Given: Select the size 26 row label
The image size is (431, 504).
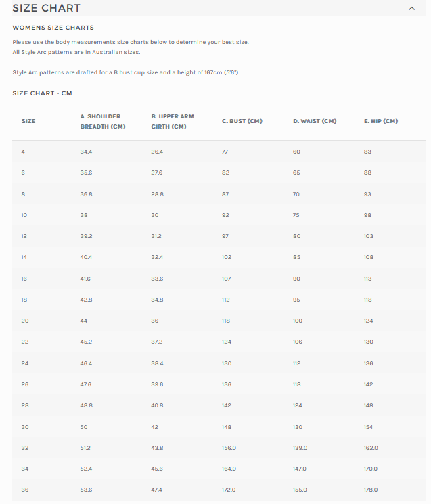Looking at the screenshot, I should tap(24, 384).
